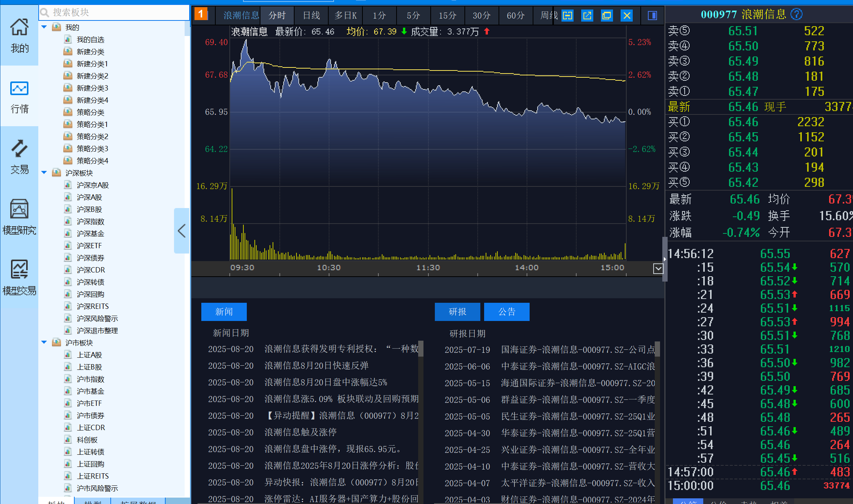The image size is (853, 504).
Task: Select the 买⑤ bid price 65.42 row
Action: [x=758, y=182]
